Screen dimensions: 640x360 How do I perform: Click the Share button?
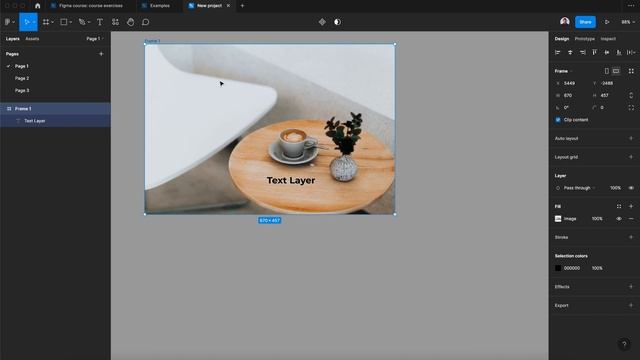pos(585,22)
